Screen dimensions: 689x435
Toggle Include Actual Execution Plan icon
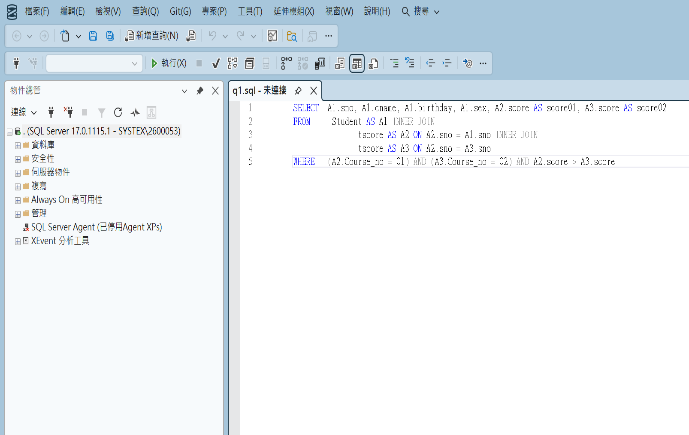tap(286, 64)
